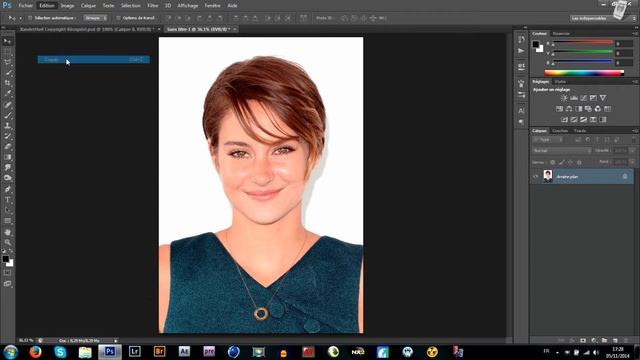The image size is (640, 360).
Task: Open the Fond fill slider arrow
Action: [x=632, y=162]
